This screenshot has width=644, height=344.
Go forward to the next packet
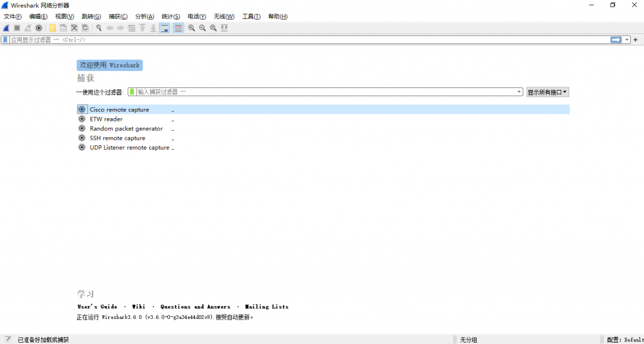pos(120,28)
